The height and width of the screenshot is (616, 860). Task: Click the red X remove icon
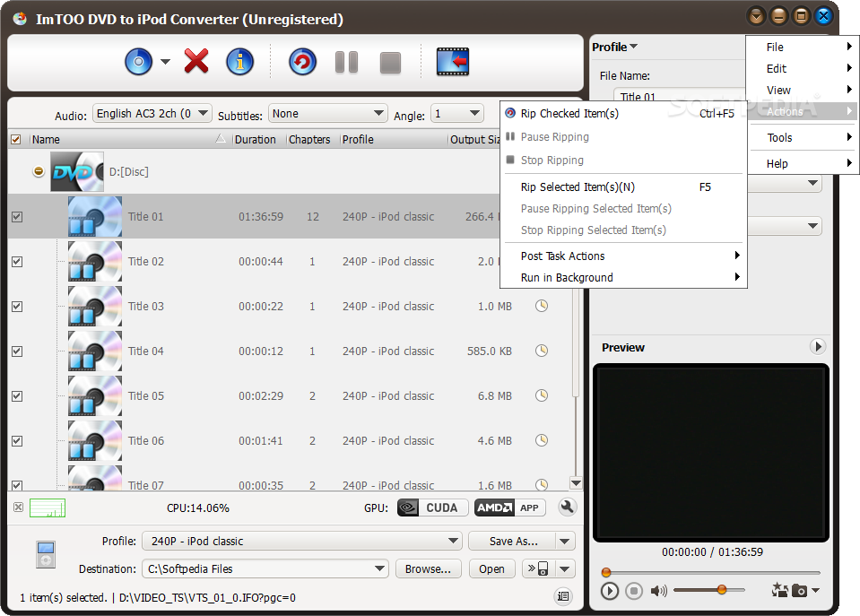[196, 61]
